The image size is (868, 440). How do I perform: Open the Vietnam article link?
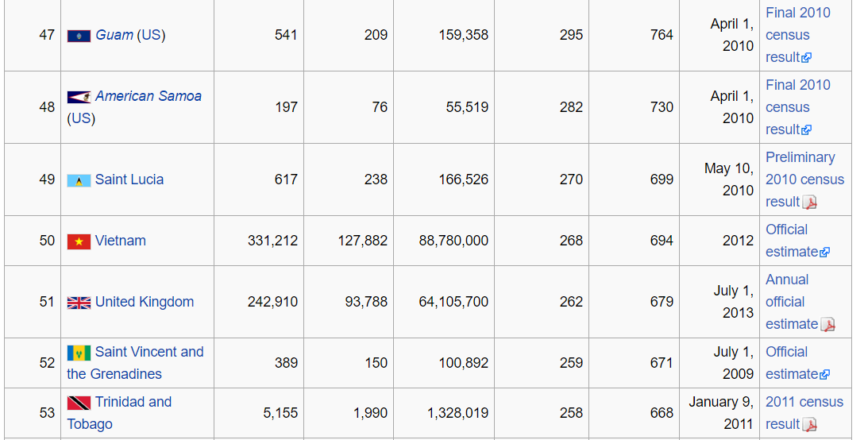pyautogui.click(x=121, y=241)
